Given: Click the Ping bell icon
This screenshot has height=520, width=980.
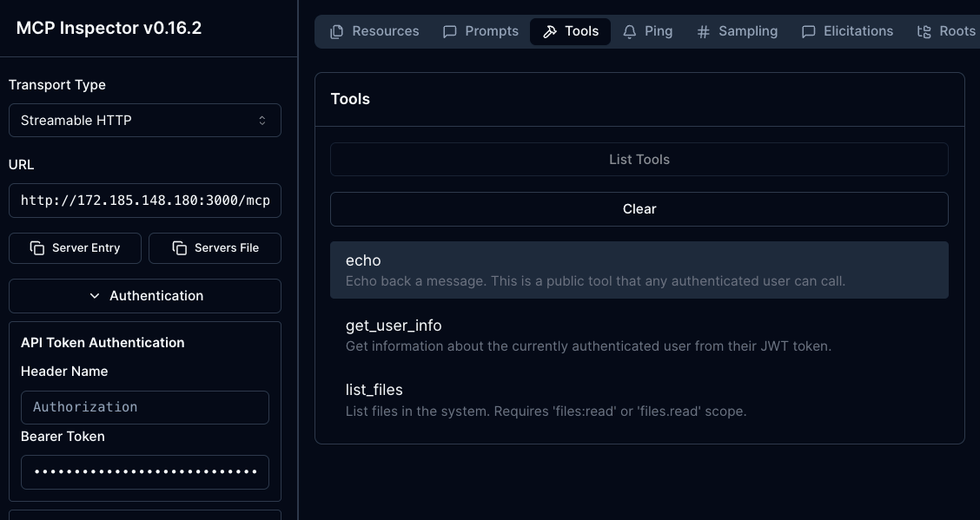Looking at the screenshot, I should (630, 32).
